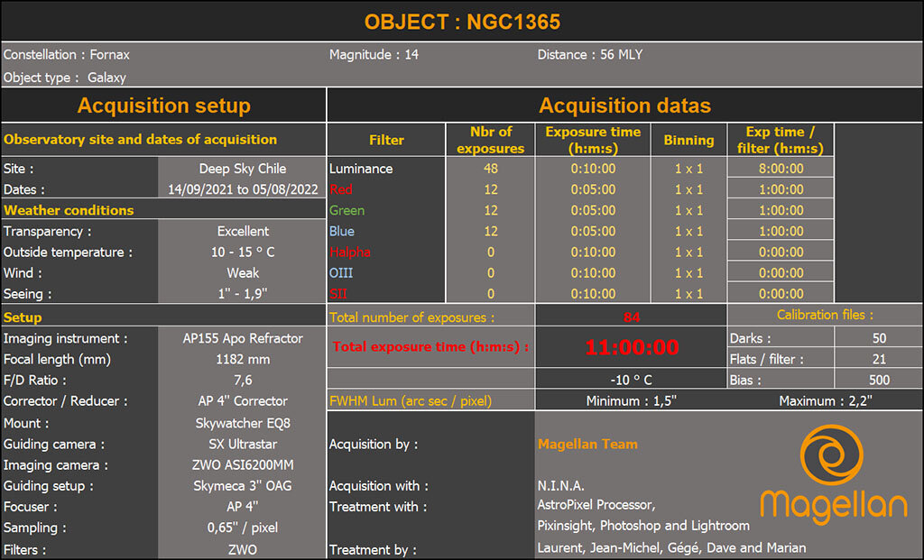Select the Laurent, Jean-Michel, Gégé, Dave and Marian text

click(x=671, y=547)
